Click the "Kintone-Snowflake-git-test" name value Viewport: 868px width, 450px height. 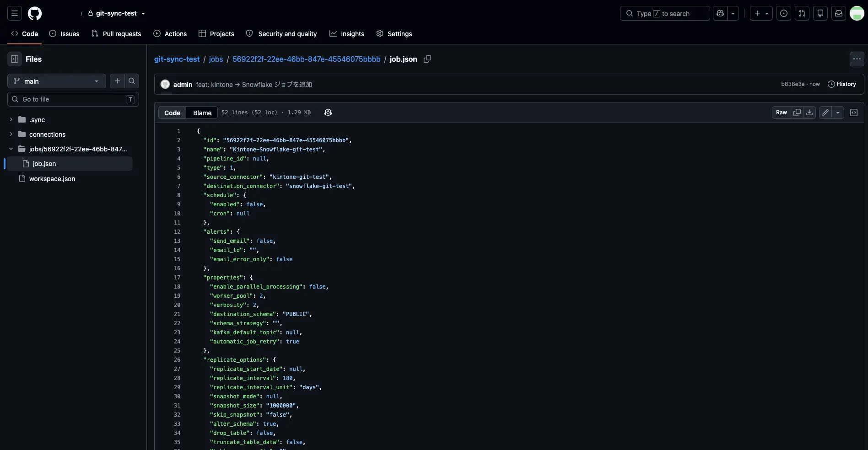pyautogui.click(x=276, y=150)
